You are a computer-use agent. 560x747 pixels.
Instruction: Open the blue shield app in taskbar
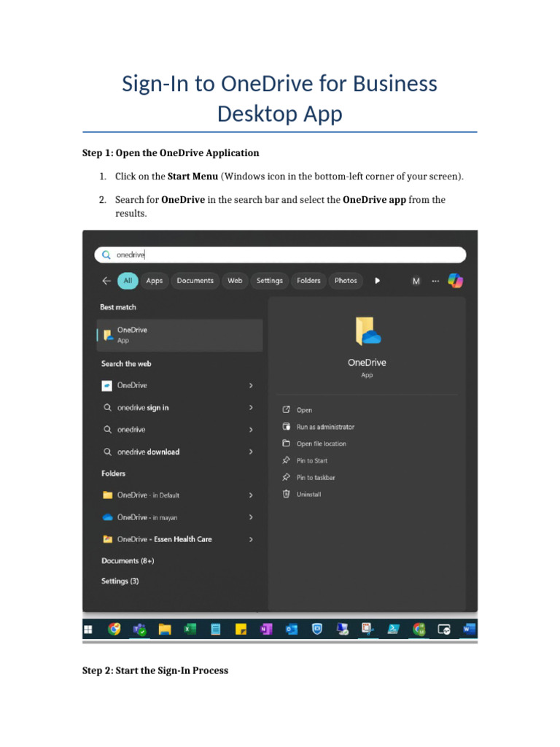coord(317,630)
